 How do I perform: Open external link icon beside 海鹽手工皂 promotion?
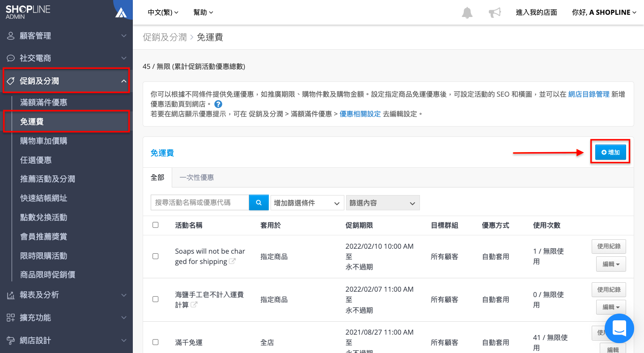click(x=194, y=304)
